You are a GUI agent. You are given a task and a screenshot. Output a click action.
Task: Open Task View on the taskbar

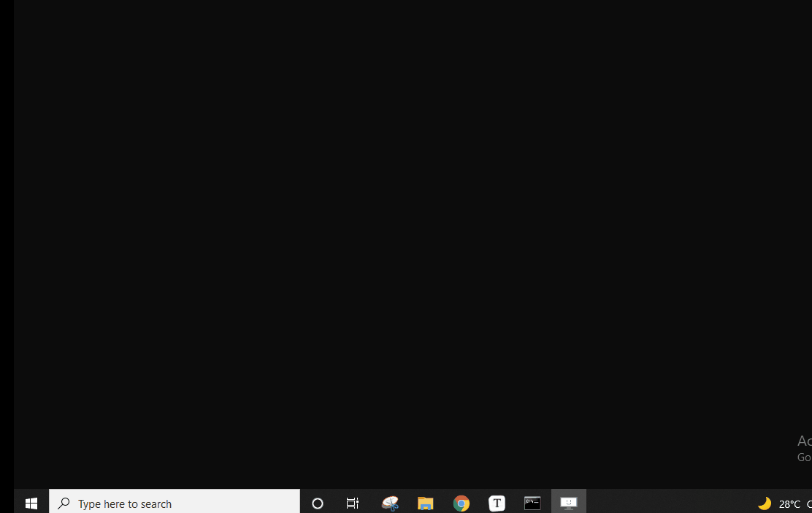point(353,503)
